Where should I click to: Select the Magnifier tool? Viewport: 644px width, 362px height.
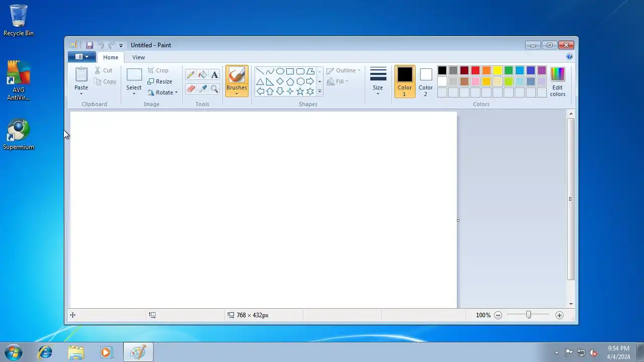pyautogui.click(x=215, y=89)
